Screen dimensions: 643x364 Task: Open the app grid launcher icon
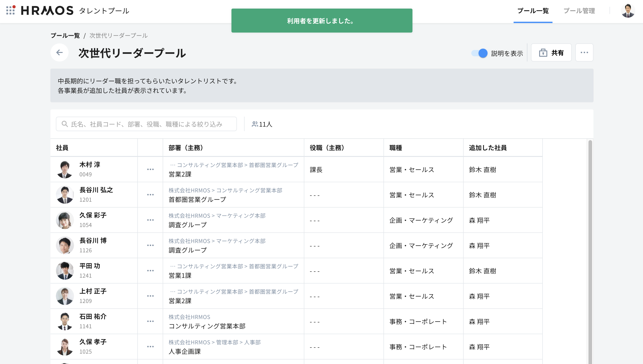tap(10, 10)
